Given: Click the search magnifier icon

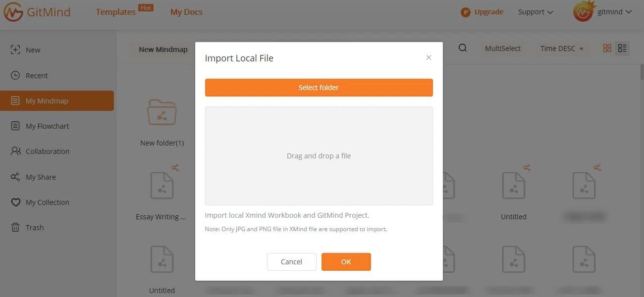Looking at the screenshot, I should pos(463,48).
